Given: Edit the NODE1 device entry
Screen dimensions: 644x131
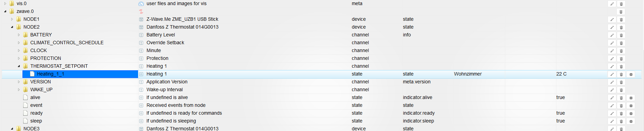Looking at the screenshot, I should pyautogui.click(x=612, y=20).
